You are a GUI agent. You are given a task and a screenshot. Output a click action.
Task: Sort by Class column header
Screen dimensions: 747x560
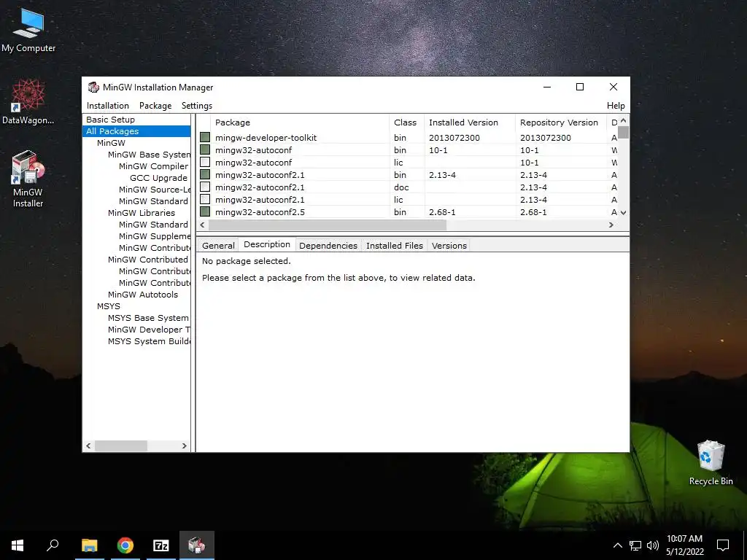click(406, 122)
